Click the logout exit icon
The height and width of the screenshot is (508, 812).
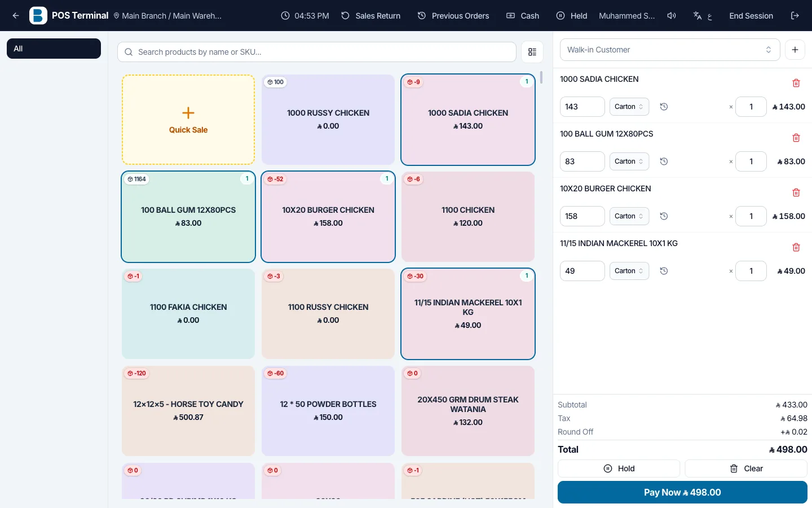[795, 16]
